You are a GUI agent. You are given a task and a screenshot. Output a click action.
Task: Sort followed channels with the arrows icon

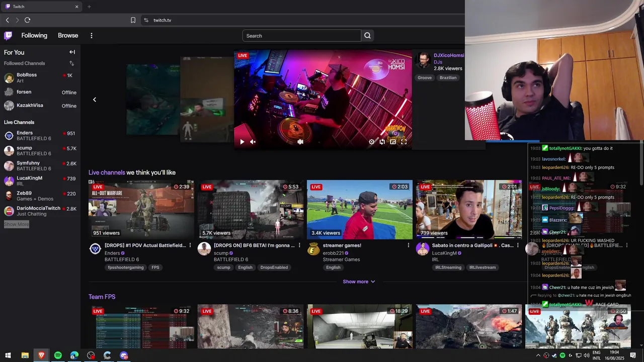(x=71, y=63)
